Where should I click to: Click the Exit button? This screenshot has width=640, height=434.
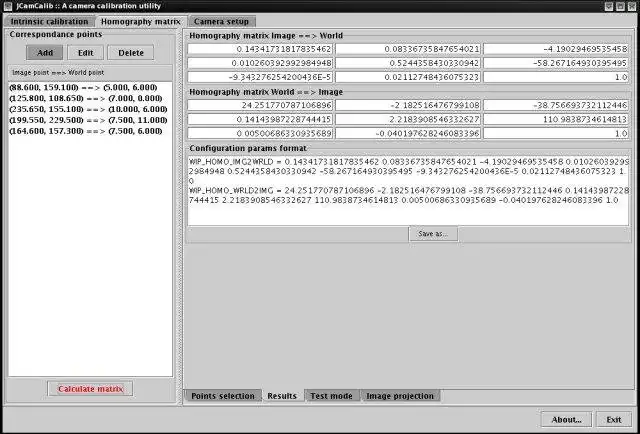pos(613,419)
